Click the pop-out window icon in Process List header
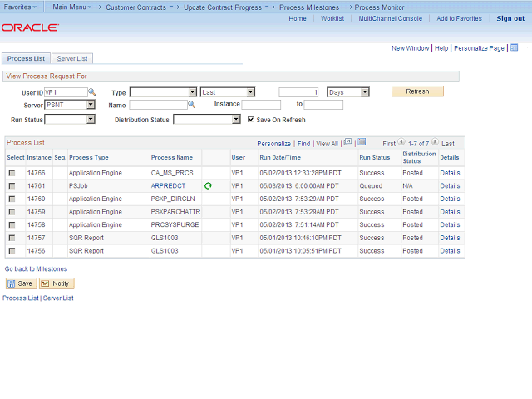532x399 pixels. coord(347,143)
